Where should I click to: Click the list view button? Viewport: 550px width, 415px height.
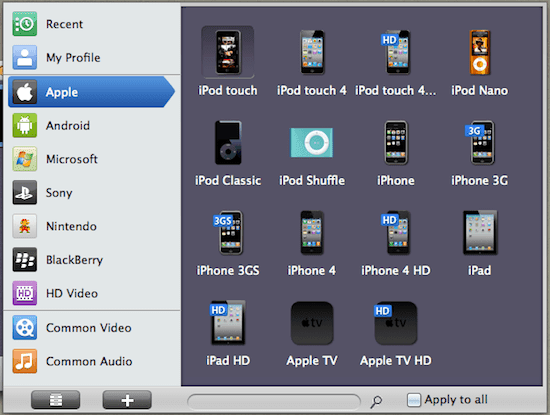tap(55, 400)
